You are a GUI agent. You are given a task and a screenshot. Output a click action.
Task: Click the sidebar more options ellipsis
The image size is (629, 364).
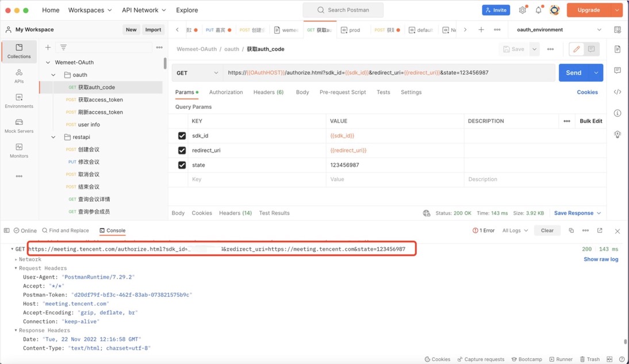click(19, 176)
